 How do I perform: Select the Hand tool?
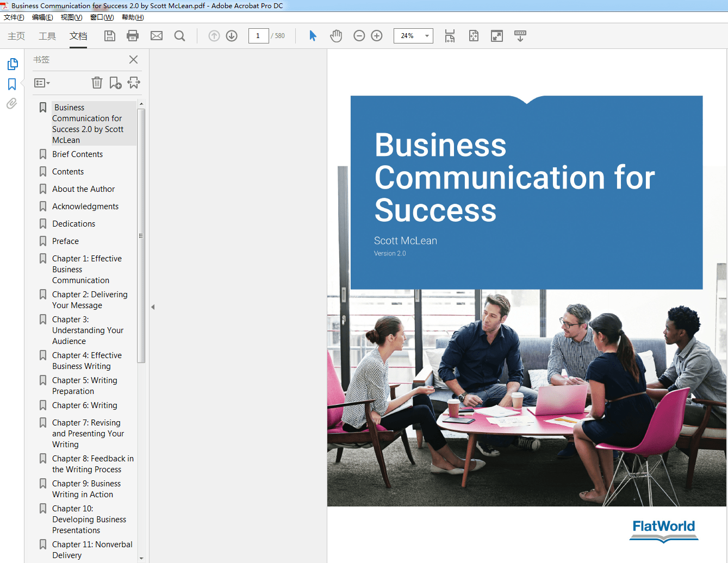(x=336, y=36)
